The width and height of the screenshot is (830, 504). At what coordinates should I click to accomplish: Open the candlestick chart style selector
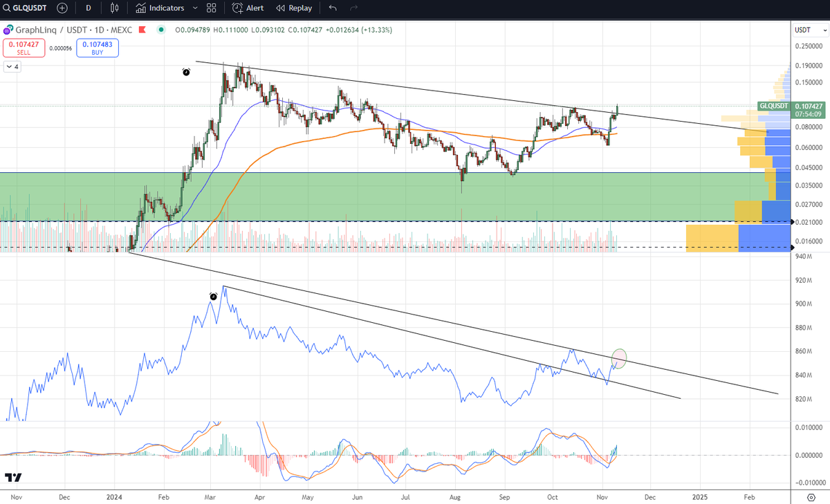[x=115, y=8]
